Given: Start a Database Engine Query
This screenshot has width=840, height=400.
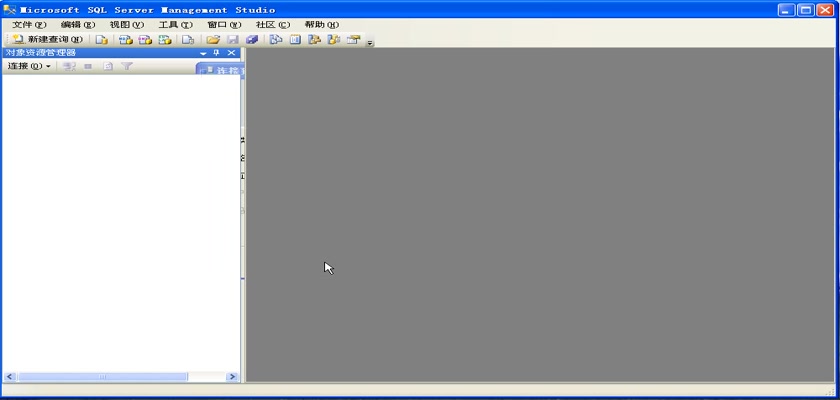Looking at the screenshot, I should point(102,40).
